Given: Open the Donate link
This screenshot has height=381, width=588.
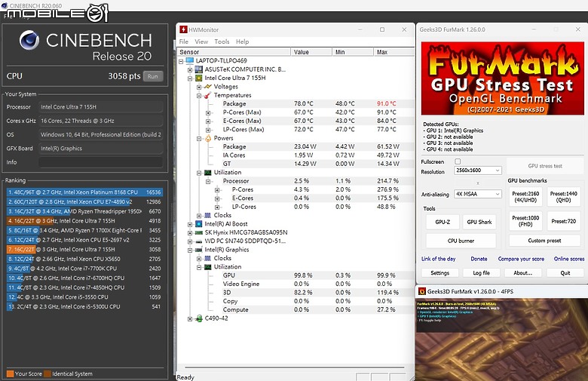Looking at the screenshot, I should (479, 259).
